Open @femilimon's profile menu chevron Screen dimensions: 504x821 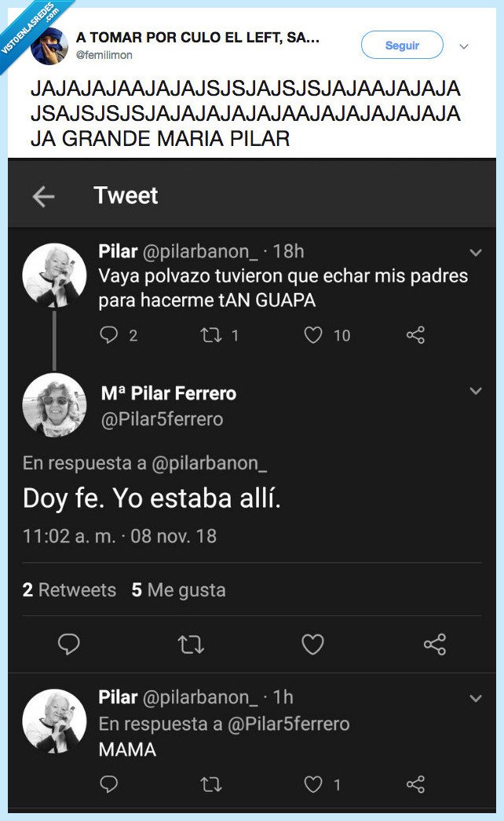[x=463, y=45]
